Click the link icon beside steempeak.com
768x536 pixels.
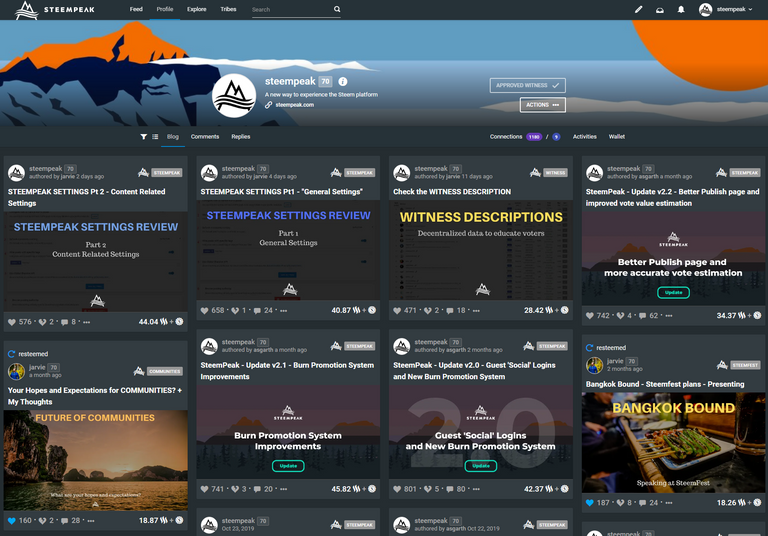coord(268,105)
